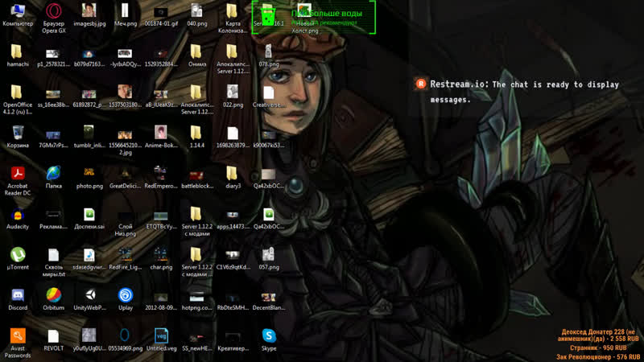This screenshot has width=644, height=362.
Task: Select the 2012-08-09... file
Action: click(160, 298)
